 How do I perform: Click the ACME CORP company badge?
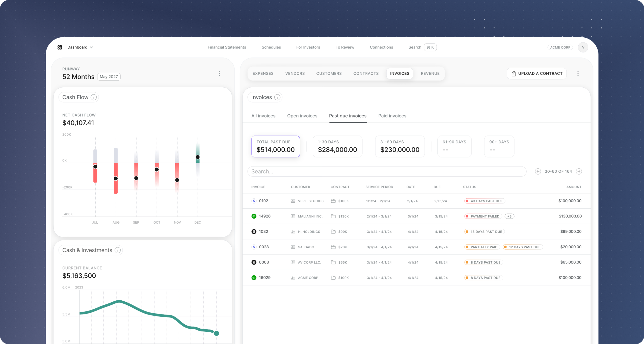560,47
